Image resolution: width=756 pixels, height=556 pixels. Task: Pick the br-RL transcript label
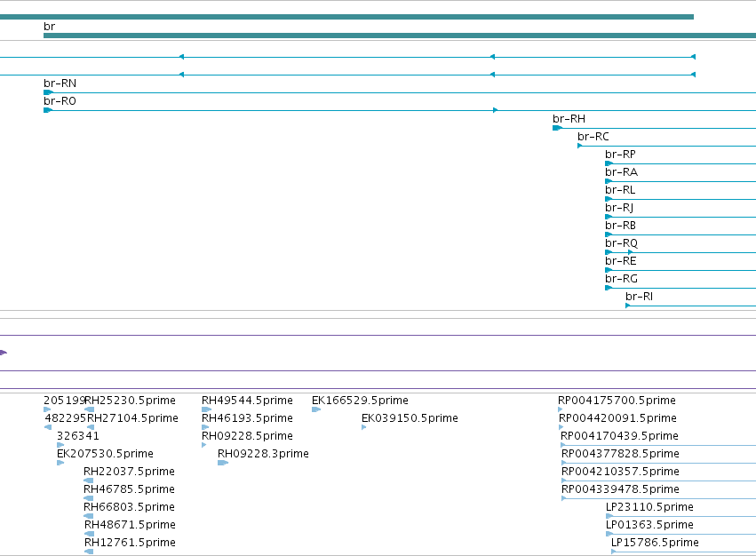[x=620, y=190]
